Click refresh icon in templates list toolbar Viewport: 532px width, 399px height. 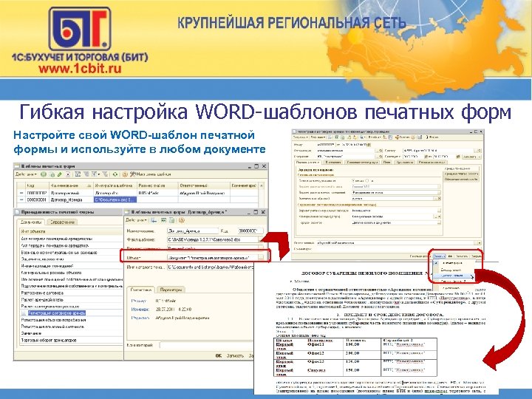click(x=115, y=174)
